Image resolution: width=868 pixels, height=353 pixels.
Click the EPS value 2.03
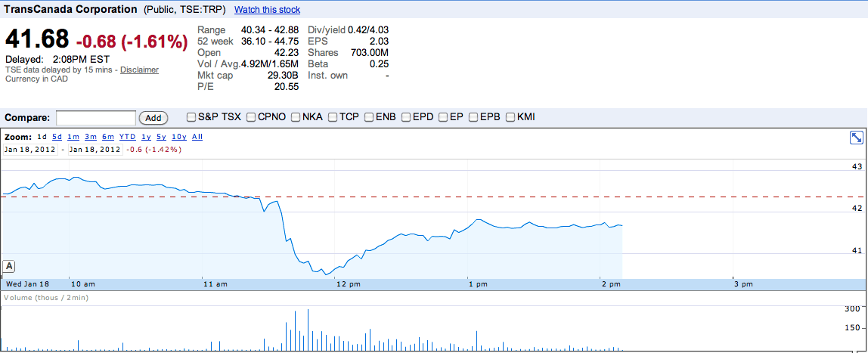click(x=380, y=41)
